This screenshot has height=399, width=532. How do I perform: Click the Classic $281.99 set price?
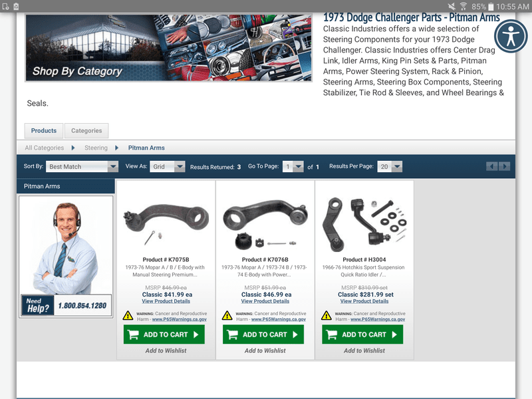366,295
